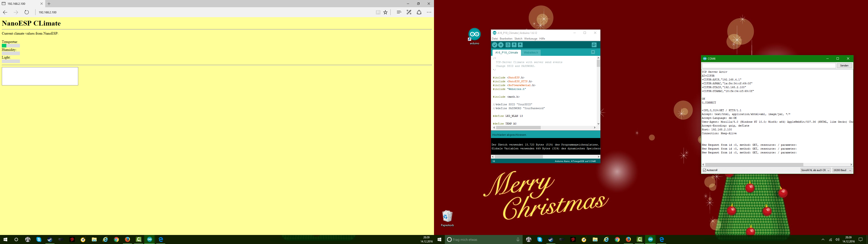Viewport: 868px width, 244px height.
Task: Show hidden system tray icons
Action: pyautogui.click(x=823, y=240)
